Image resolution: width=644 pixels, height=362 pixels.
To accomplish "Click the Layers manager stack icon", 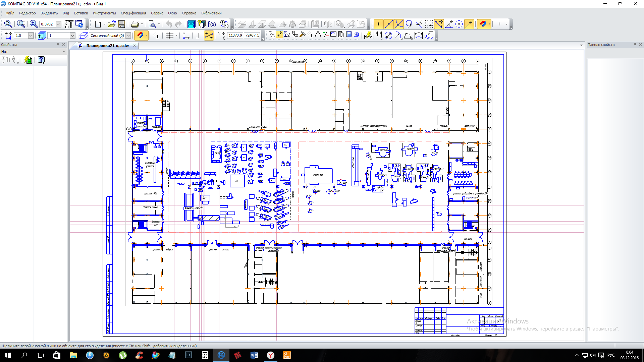I will coord(84,36).
